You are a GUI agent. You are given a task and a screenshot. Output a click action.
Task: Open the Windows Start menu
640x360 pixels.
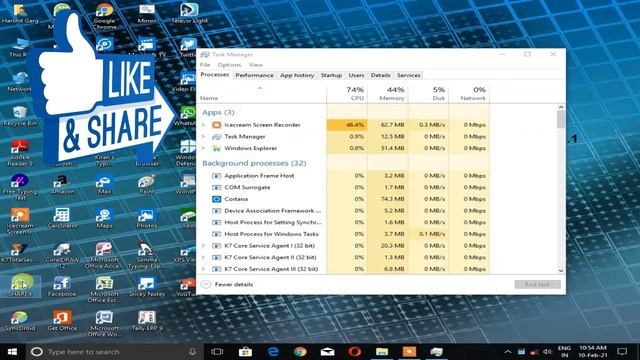coord(12,351)
